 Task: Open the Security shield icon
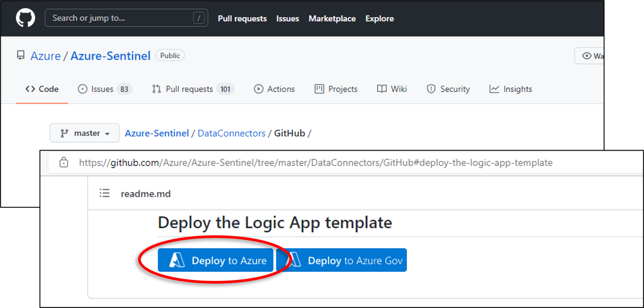point(431,89)
